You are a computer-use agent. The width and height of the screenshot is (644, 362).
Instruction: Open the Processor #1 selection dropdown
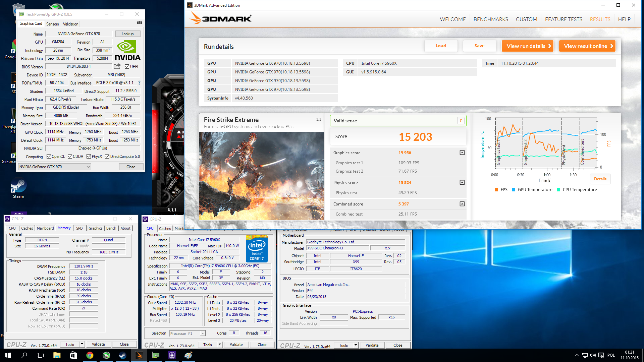pyautogui.click(x=187, y=334)
